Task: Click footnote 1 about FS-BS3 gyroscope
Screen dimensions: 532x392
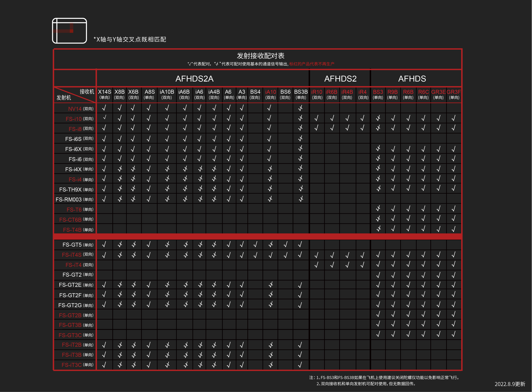Action: [385, 377]
